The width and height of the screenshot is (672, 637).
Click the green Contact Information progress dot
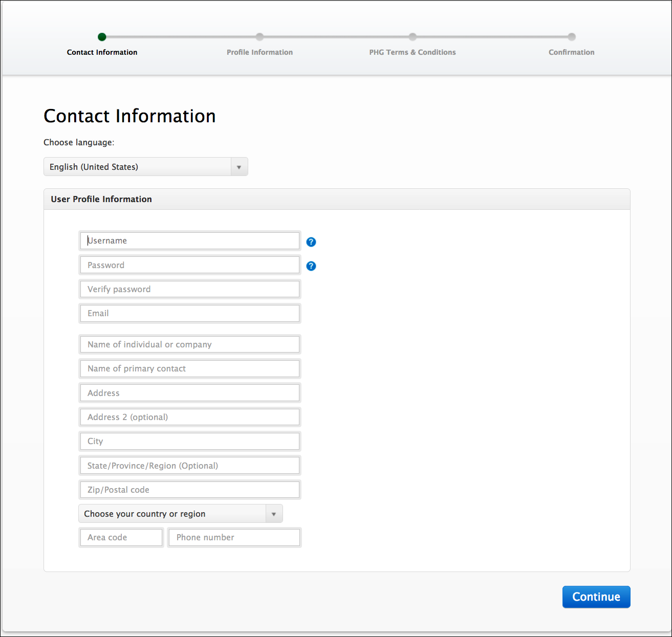click(x=102, y=37)
